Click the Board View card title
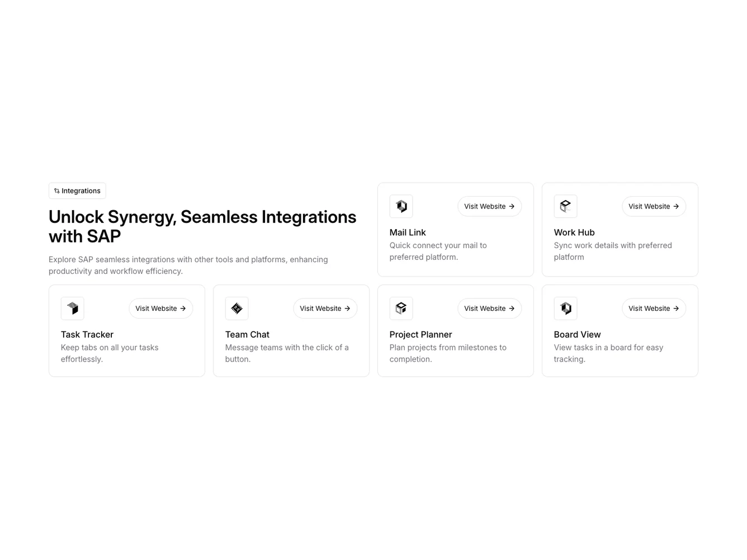Screen dimensions: 747x560 pyautogui.click(x=577, y=335)
